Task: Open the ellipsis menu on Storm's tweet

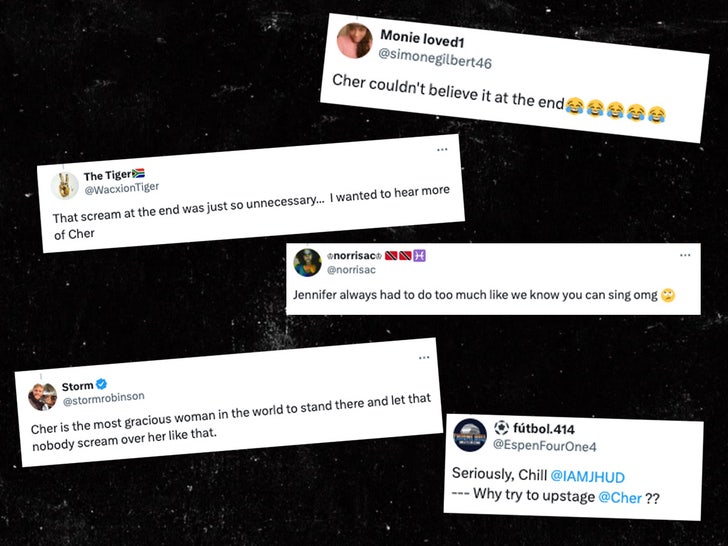Action: pyautogui.click(x=424, y=357)
